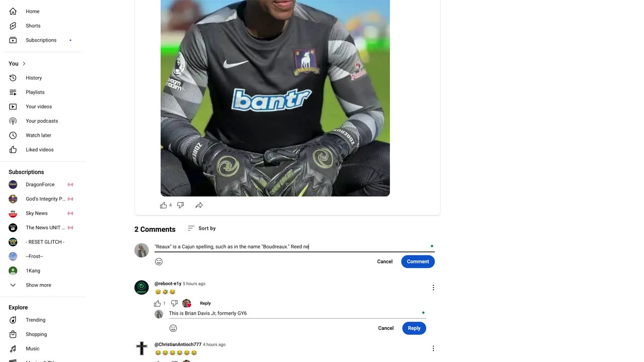The image size is (644, 362).
Task: Open options menu for @ChristianAntioch777 comment
Action: tap(433, 348)
